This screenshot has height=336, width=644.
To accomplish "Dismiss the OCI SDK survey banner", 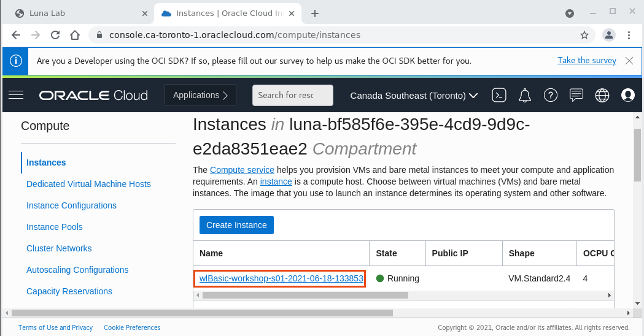I will (x=629, y=61).
